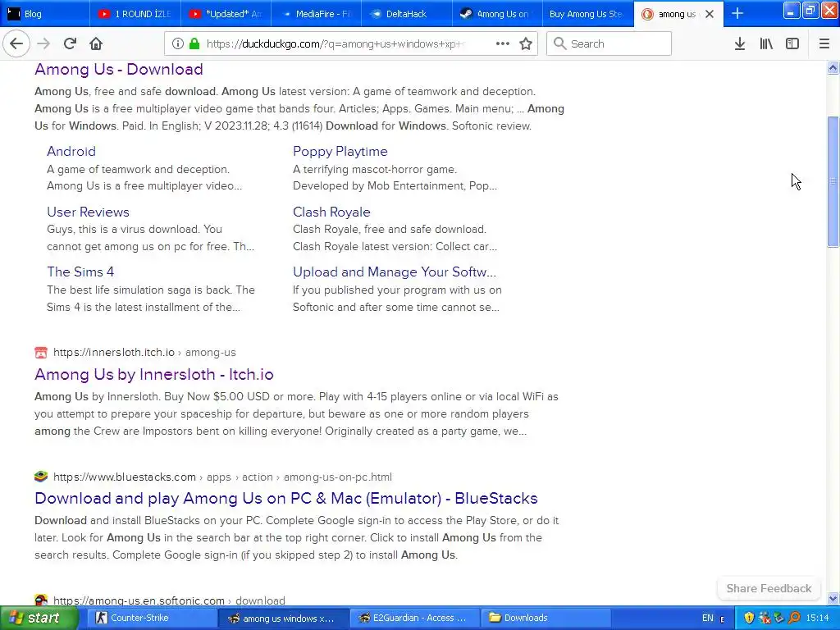The image size is (840, 630).
Task: Reload the current page
Action: click(70, 43)
